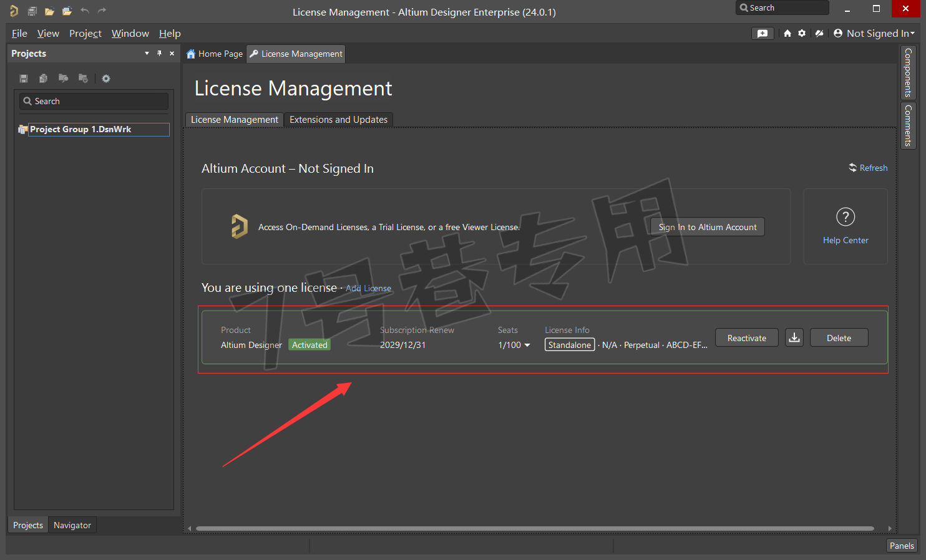
Task: Open the View menu
Action: [x=48, y=34]
